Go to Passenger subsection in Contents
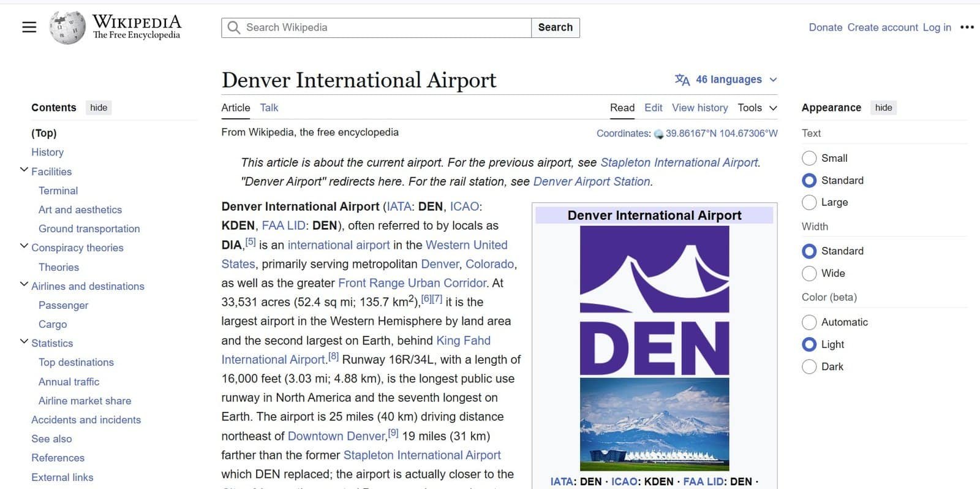Screen dimensions: 980x489 point(64,305)
